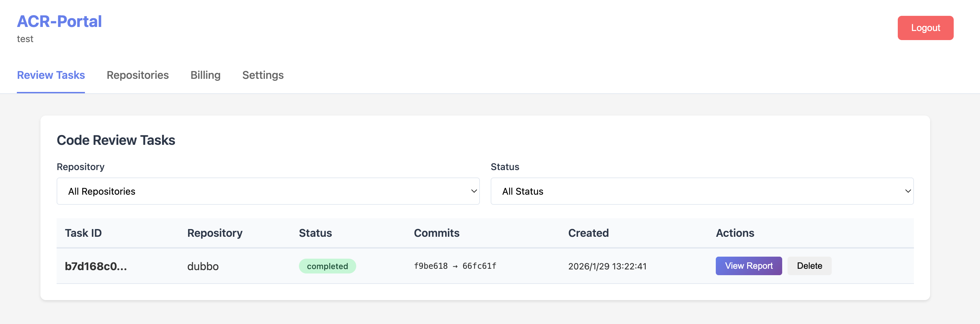Open the Settings tab
The height and width of the screenshot is (324, 980).
click(x=263, y=75)
